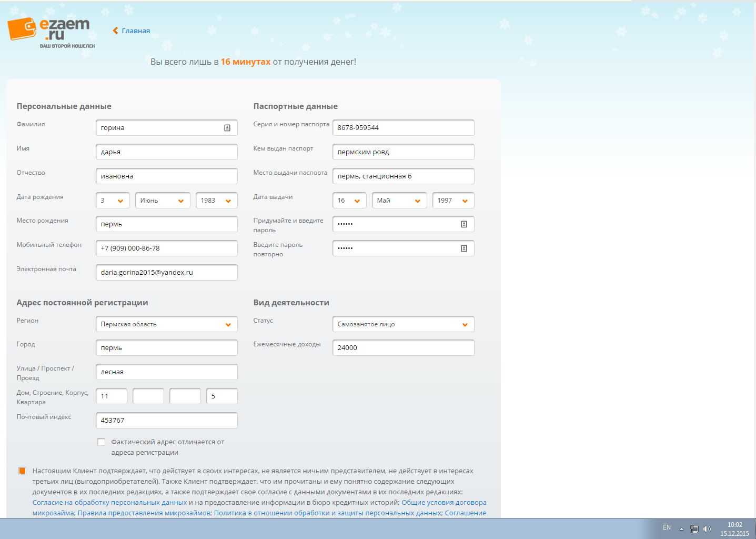The width and height of the screenshot is (756, 539).
Task: Click the volume speaker icon in tray
Action: click(x=707, y=529)
